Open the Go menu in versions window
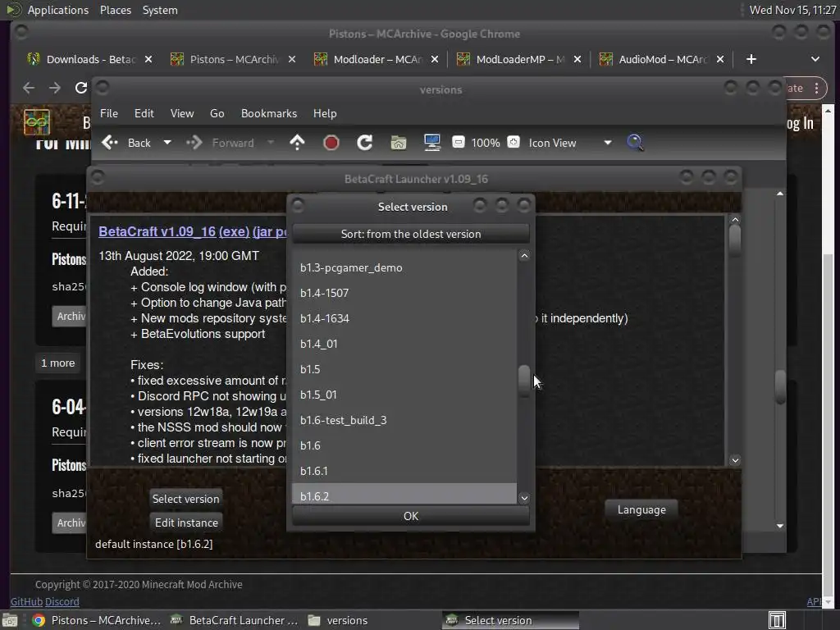840x630 pixels. (x=217, y=113)
